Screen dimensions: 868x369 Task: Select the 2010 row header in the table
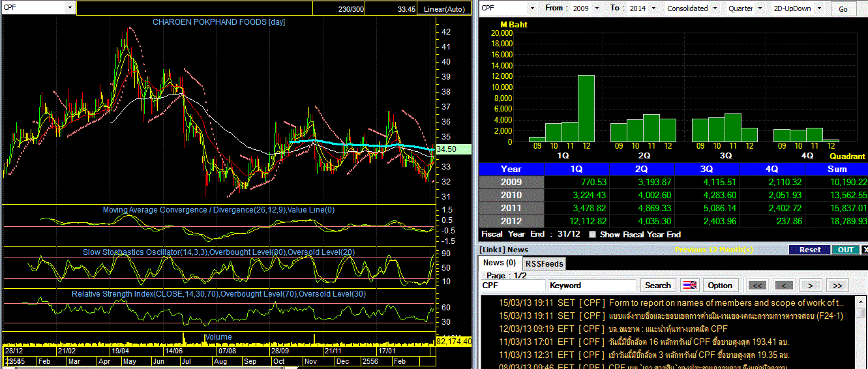tap(511, 196)
